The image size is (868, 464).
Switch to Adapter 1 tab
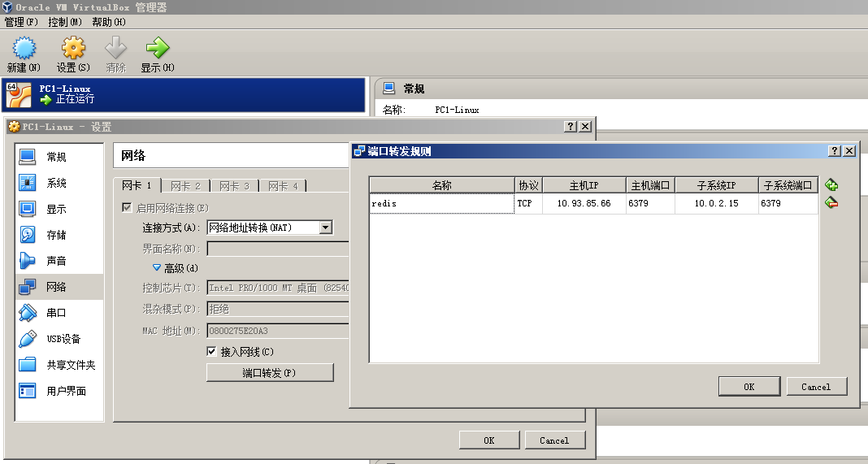click(x=137, y=185)
